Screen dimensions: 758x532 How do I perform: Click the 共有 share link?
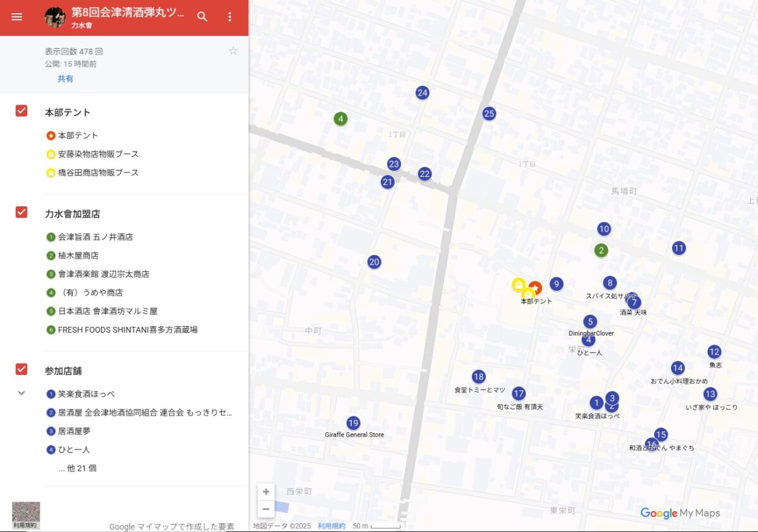[x=66, y=79]
